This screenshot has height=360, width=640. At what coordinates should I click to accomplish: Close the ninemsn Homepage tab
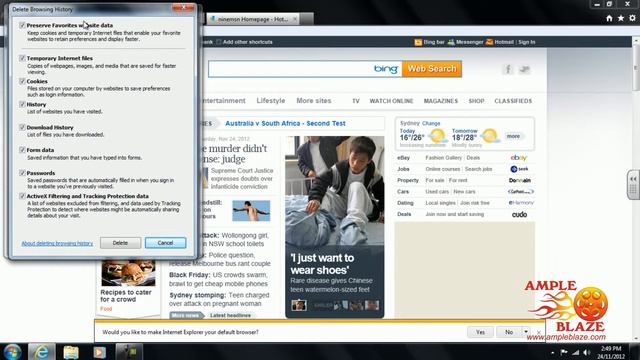click(x=295, y=19)
